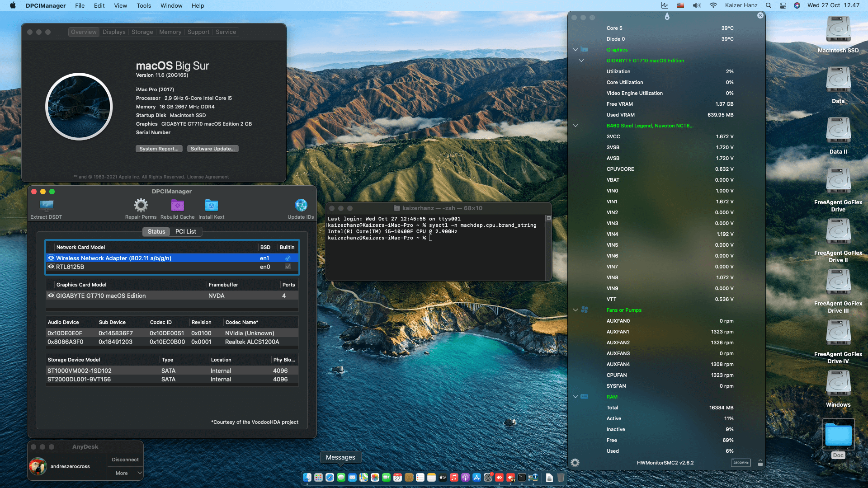Switch to the PCI List tab
Viewport: 868px width, 488px height.
[186, 231]
